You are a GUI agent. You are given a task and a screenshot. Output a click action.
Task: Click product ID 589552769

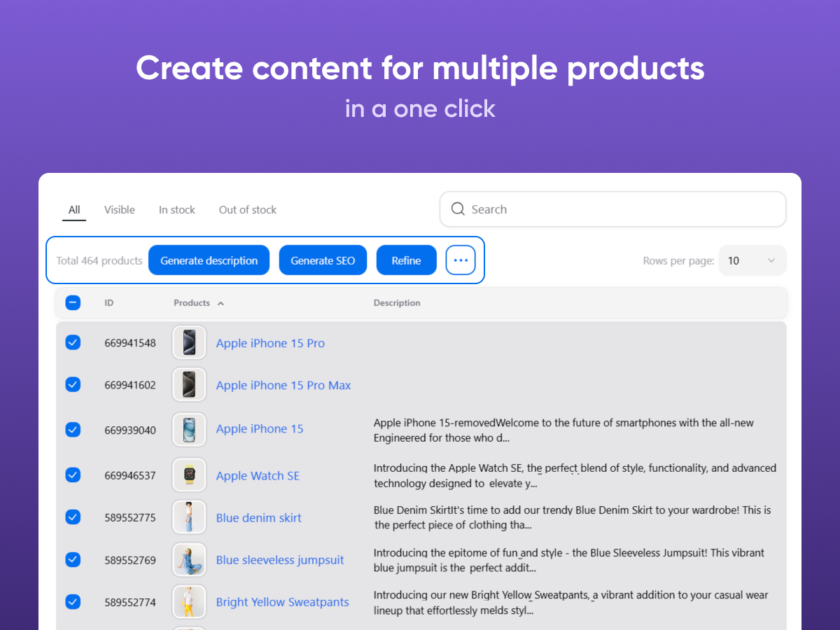tap(130, 560)
